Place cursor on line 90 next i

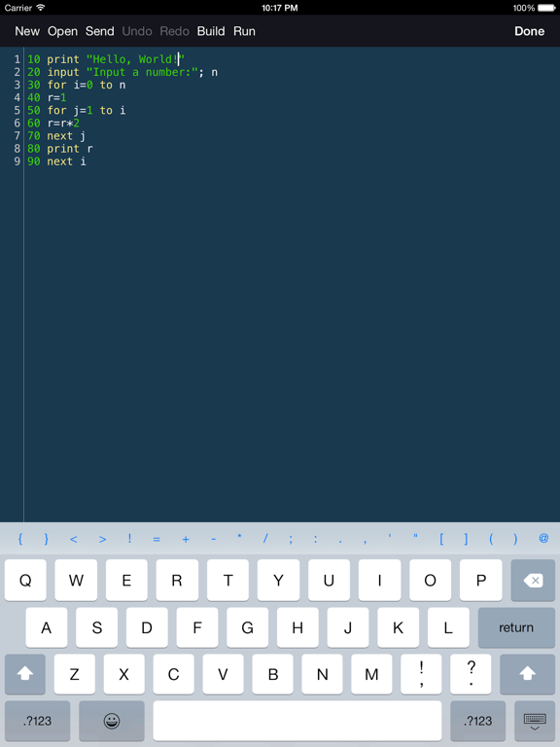click(56, 161)
